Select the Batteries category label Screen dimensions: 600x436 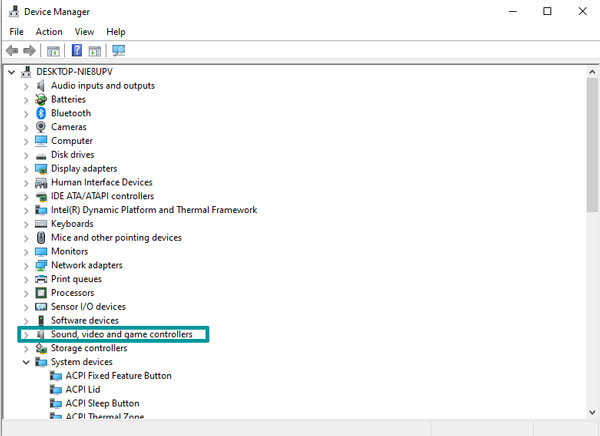pyautogui.click(x=68, y=99)
